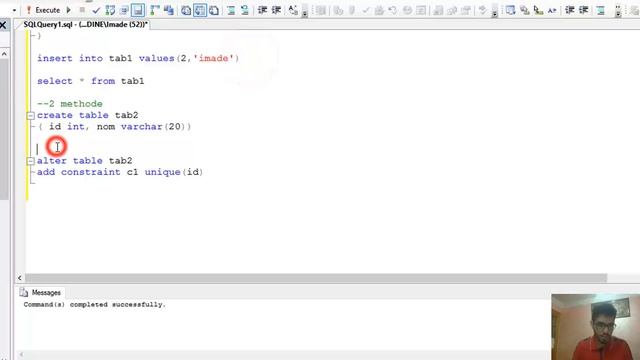The height and width of the screenshot is (360, 640).
Task: Open the available databases dropdown arrow
Action: point(14,10)
